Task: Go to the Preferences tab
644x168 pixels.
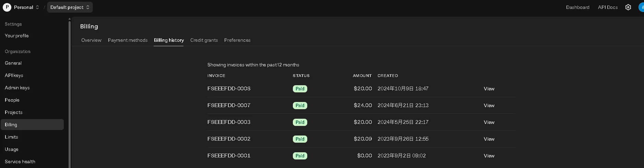Action: (237, 40)
